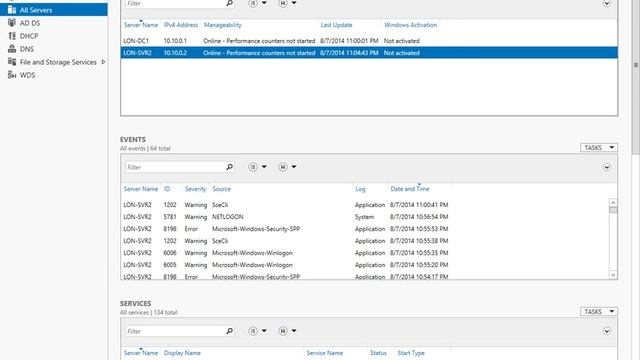
Task: Select SceCli event at 10:55:38 PM
Action: pyautogui.click(x=364, y=241)
